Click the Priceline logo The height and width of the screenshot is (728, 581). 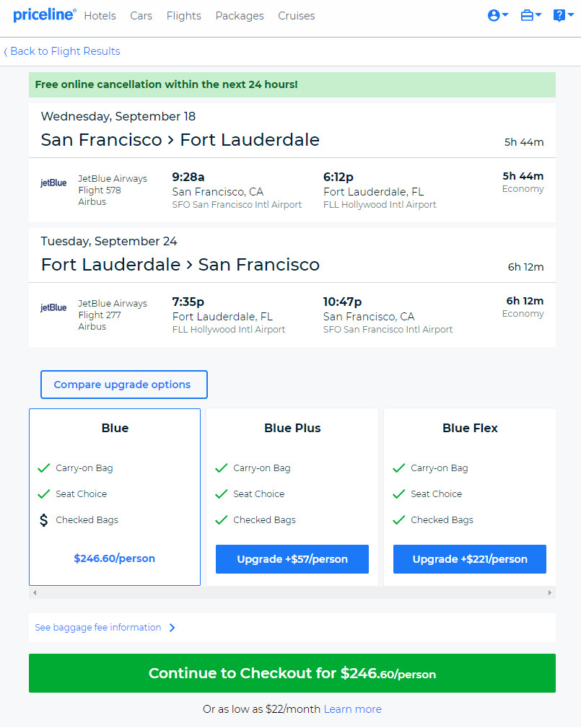click(x=45, y=15)
